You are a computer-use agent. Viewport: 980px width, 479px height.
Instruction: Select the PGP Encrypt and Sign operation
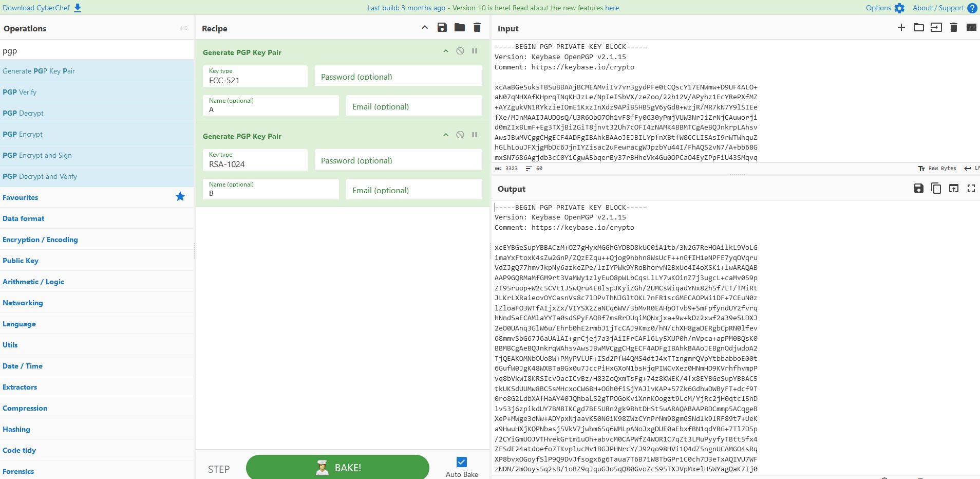tap(97, 155)
